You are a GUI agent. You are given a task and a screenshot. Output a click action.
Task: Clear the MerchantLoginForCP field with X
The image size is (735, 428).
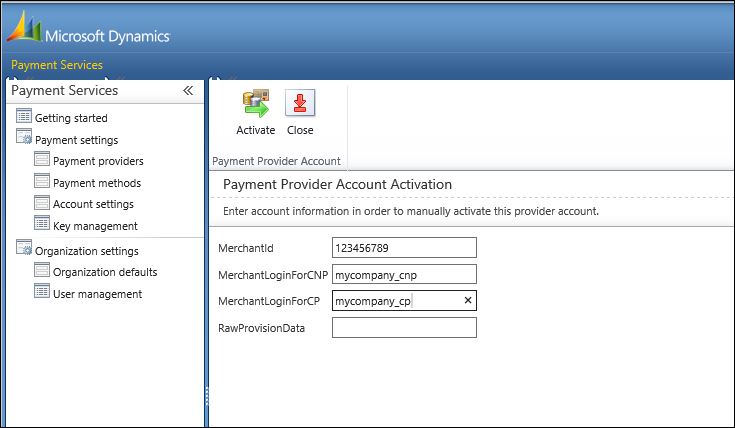(468, 300)
